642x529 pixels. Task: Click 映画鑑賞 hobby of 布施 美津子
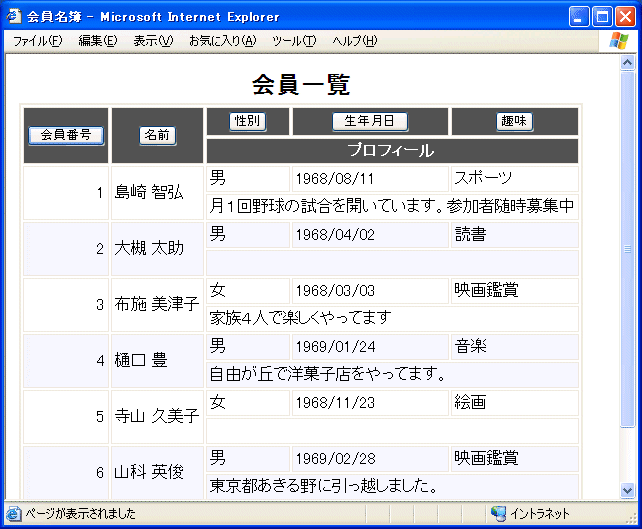(x=515, y=291)
